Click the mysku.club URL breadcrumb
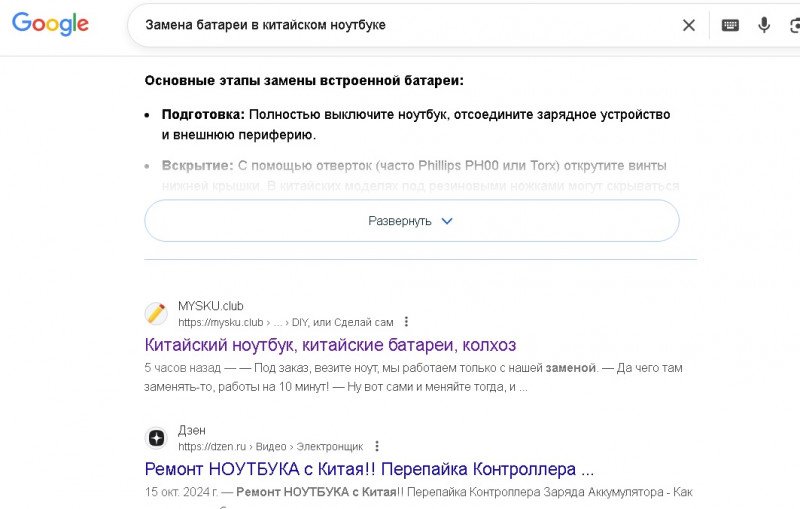The image size is (800, 509). pos(220,322)
